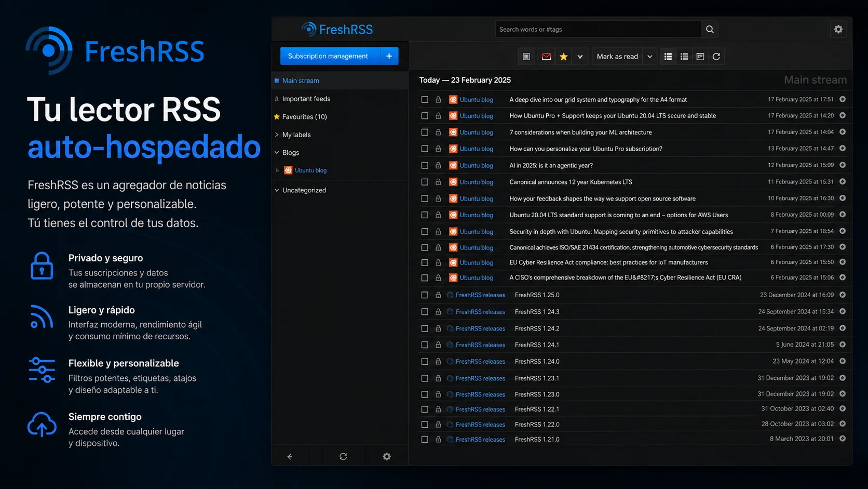Image resolution: width=868 pixels, height=489 pixels.
Task: Collapse the Blogs category
Action: [277, 153]
